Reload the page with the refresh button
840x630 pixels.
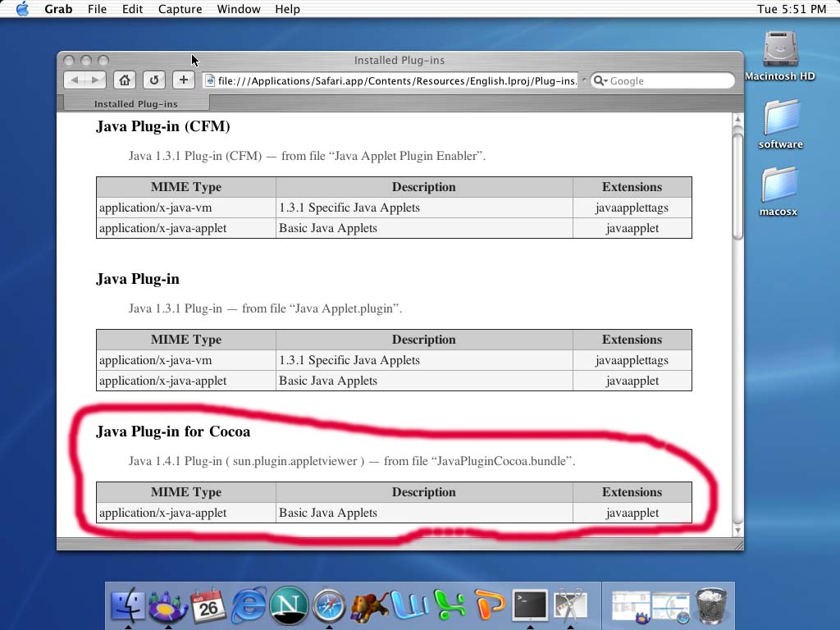click(x=153, y=80)
